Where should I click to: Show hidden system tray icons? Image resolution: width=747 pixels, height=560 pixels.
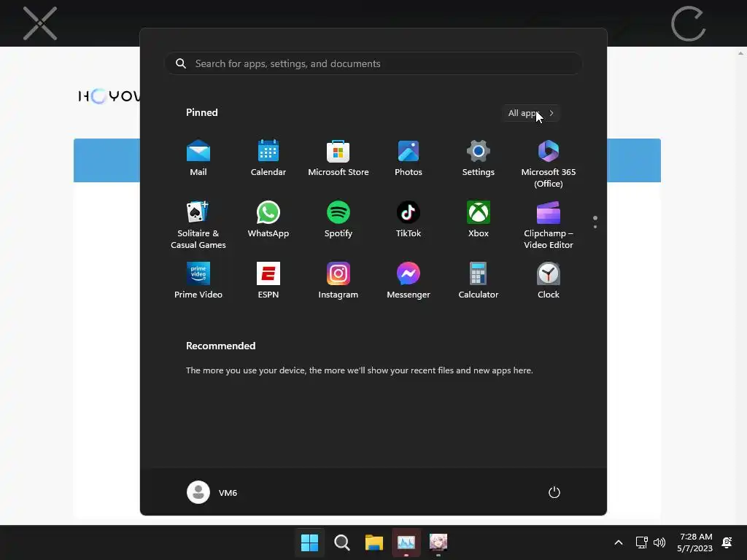(619, 542)
